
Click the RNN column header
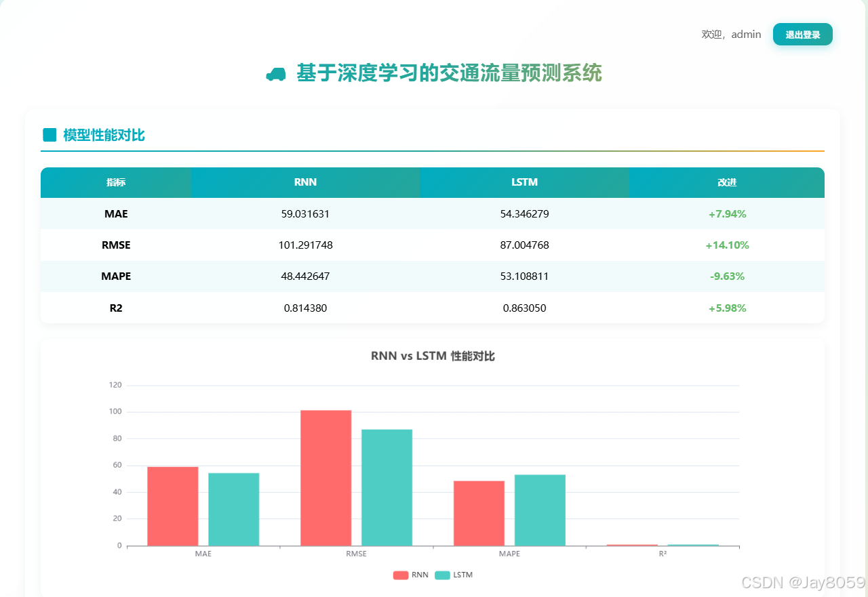pyautogui.click(x=305, y=182)
